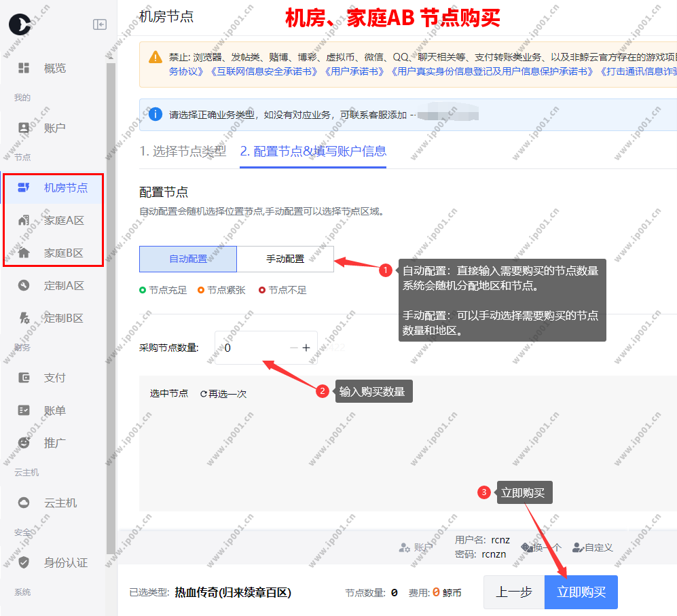Open the 账户 account page
This screenshot has width=677, height=616.
(53, 128)
